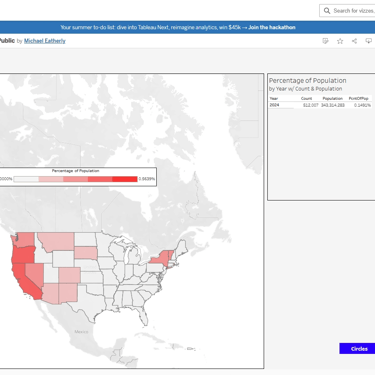Image resolution: width=375 pixels, height=375 pixels.
Task: Click the 2024 row in the table
Action: click(320, 105)
